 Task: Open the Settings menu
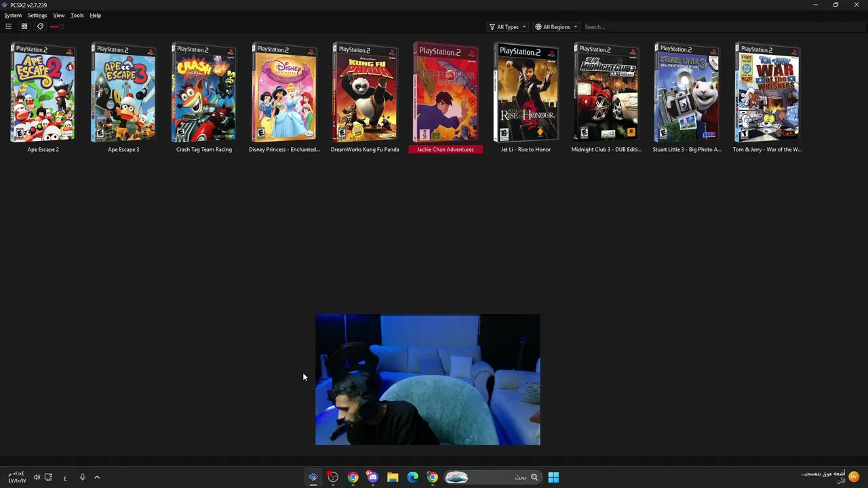(37, 15)
